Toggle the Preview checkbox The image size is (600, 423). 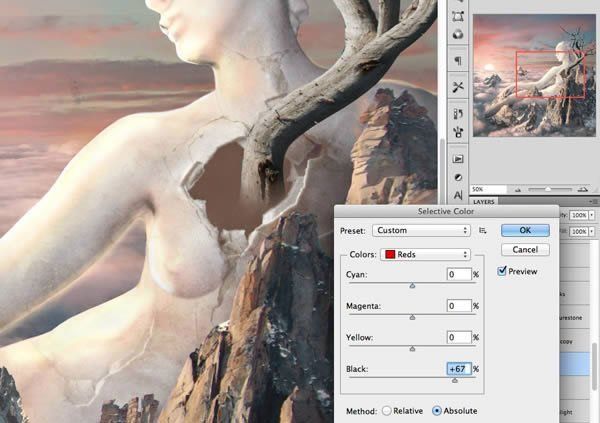[x=502, y=271]
